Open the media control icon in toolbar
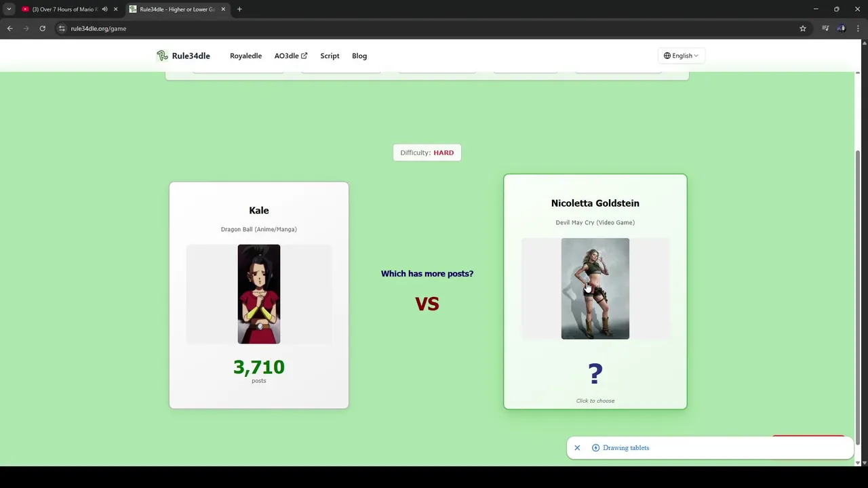Image resolution: width=868 pixels, height=488 pixels. 825,28
